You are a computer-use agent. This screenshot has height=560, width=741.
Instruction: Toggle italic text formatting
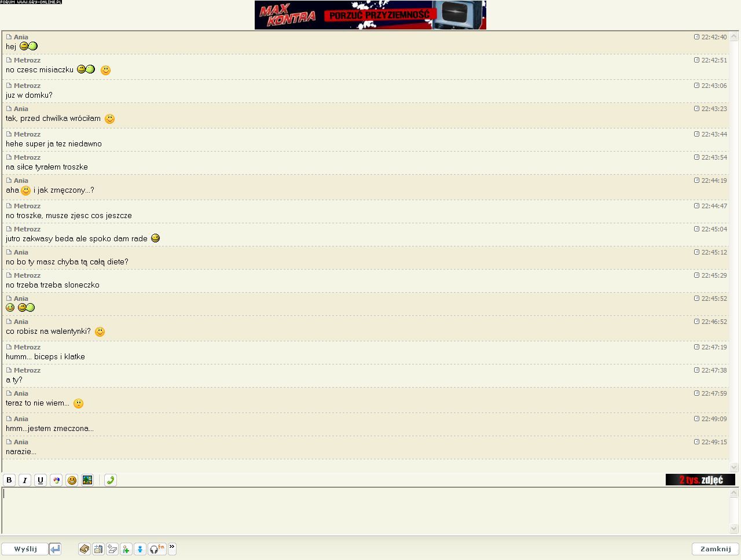click(25, 480)
